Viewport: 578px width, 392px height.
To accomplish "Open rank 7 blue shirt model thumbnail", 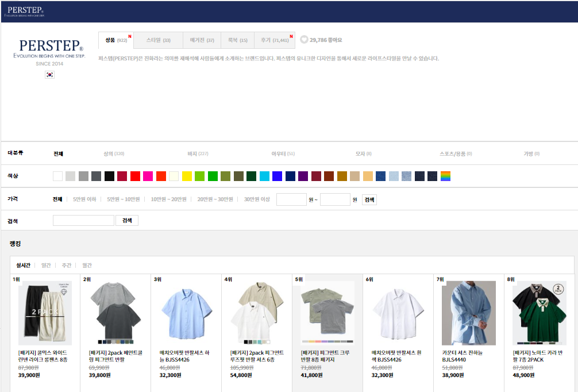I will point(469,313).
